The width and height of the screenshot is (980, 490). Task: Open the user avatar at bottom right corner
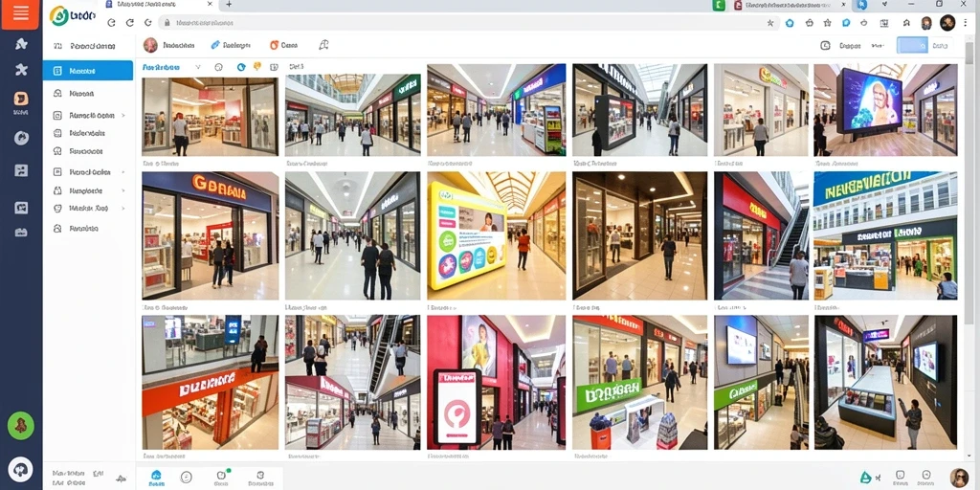[959, 478]
